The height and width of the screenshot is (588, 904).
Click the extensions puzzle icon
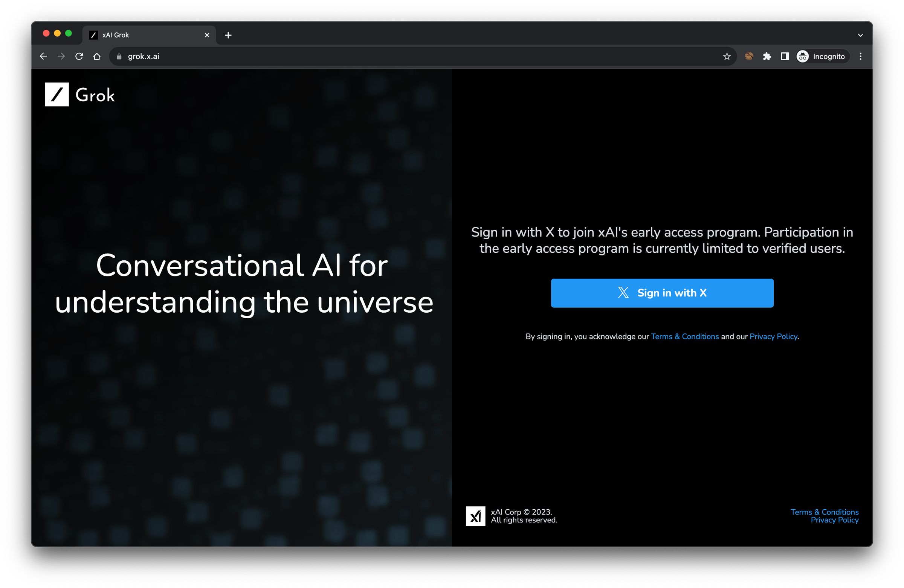point(767,56)
